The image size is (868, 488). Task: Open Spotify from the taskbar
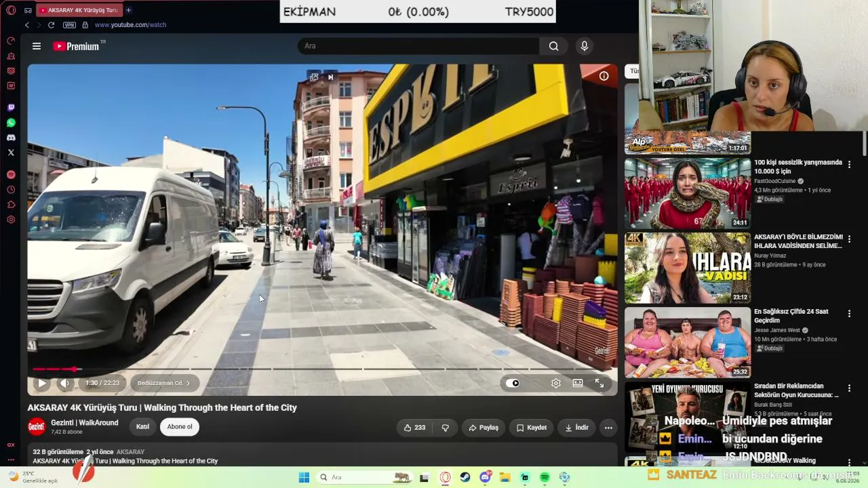[x=545, y=477]
